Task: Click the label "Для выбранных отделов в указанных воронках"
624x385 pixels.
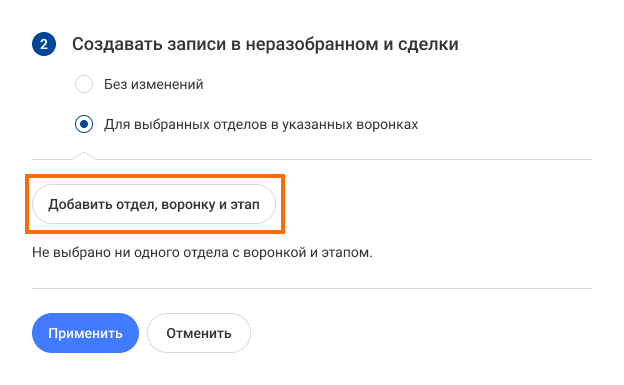Action: click(261, 125)
